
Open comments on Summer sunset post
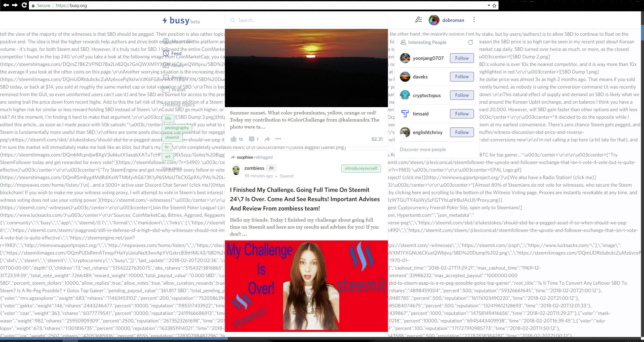[x=251, y=139]
